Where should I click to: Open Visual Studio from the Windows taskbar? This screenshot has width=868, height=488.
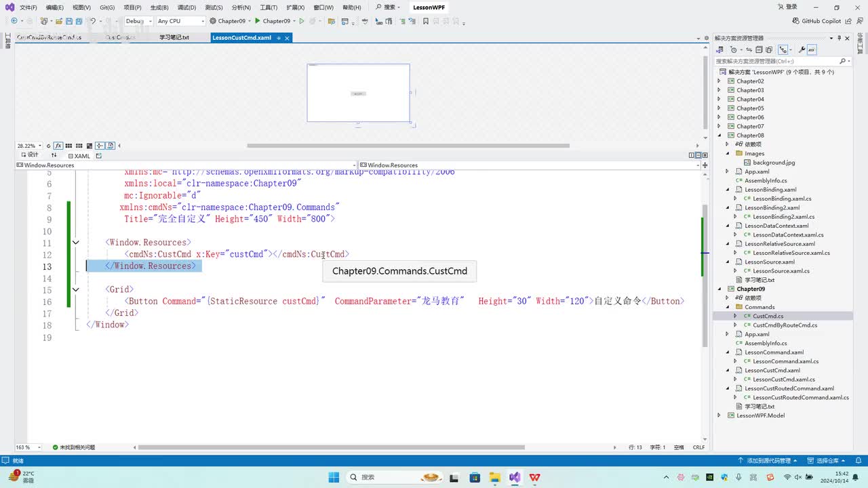coord(515,477)
